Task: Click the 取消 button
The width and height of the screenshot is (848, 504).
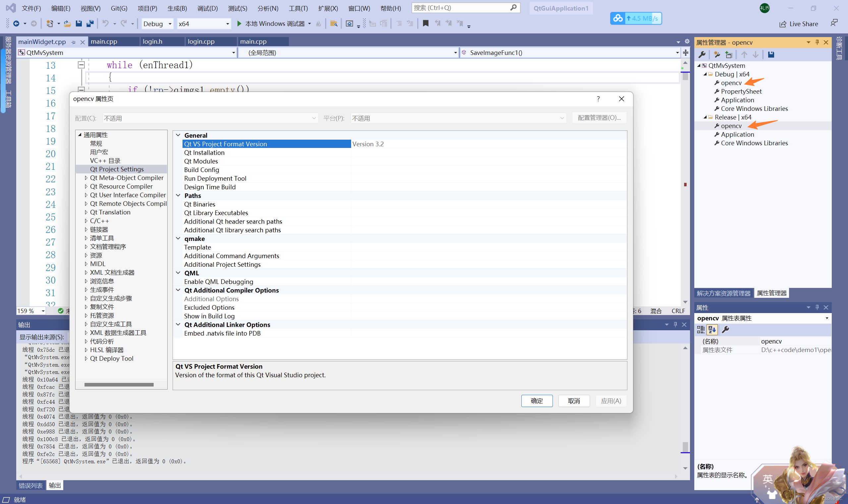Action: click(x=574, y=401)
